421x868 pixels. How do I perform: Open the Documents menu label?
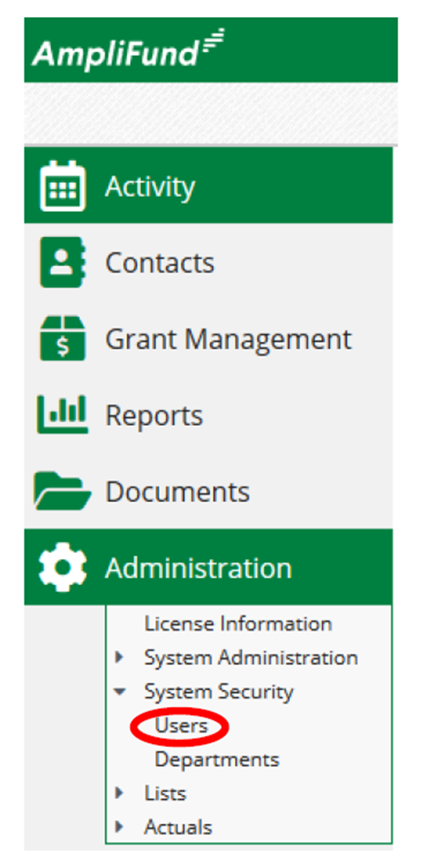[x=177, y=491]
